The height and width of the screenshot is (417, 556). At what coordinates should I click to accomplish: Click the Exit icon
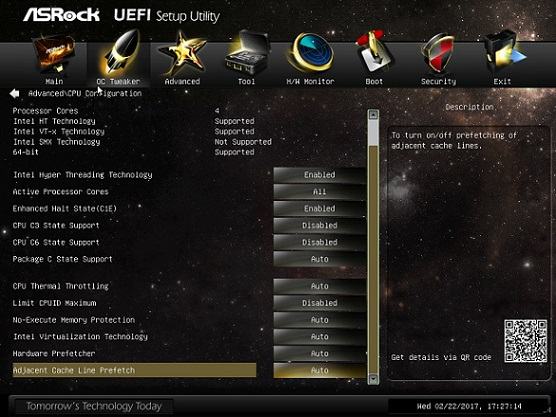click(504, 51)
